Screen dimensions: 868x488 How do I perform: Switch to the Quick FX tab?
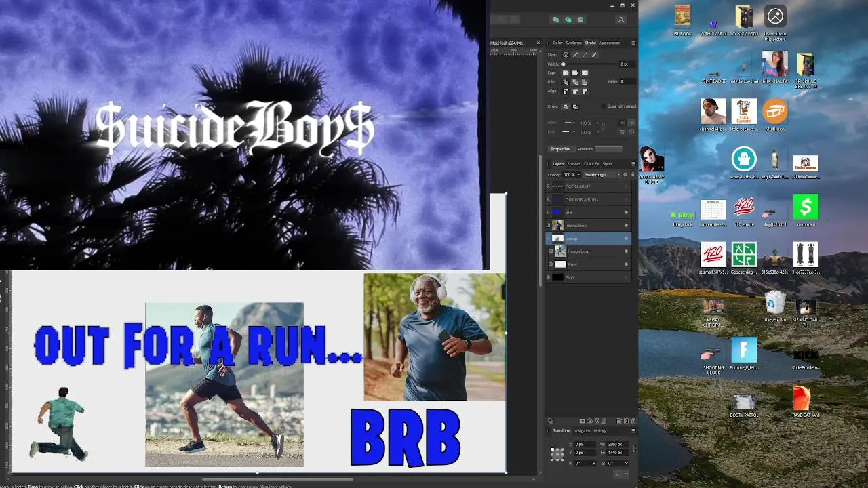tap(591, 164)
